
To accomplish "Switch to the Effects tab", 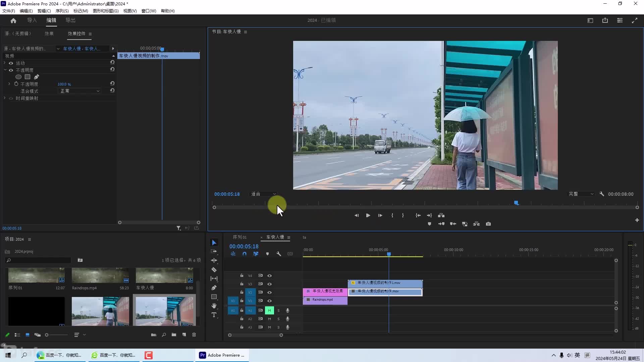I will [49, 34].
